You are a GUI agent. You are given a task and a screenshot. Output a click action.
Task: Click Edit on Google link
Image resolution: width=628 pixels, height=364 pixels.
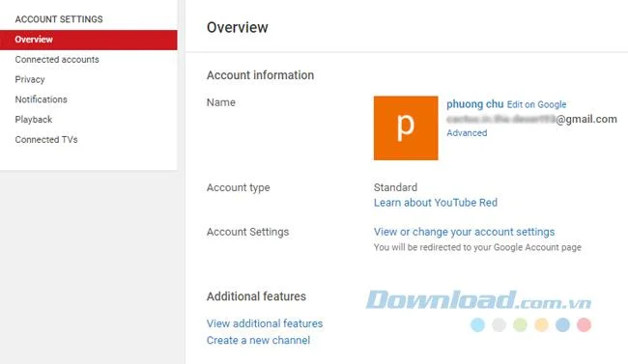536,105
